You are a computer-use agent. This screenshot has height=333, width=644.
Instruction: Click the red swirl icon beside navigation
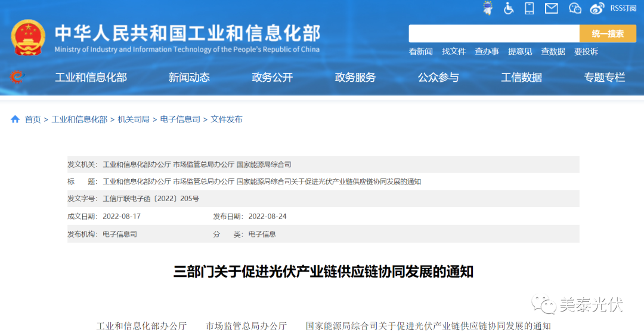point(17,77)
